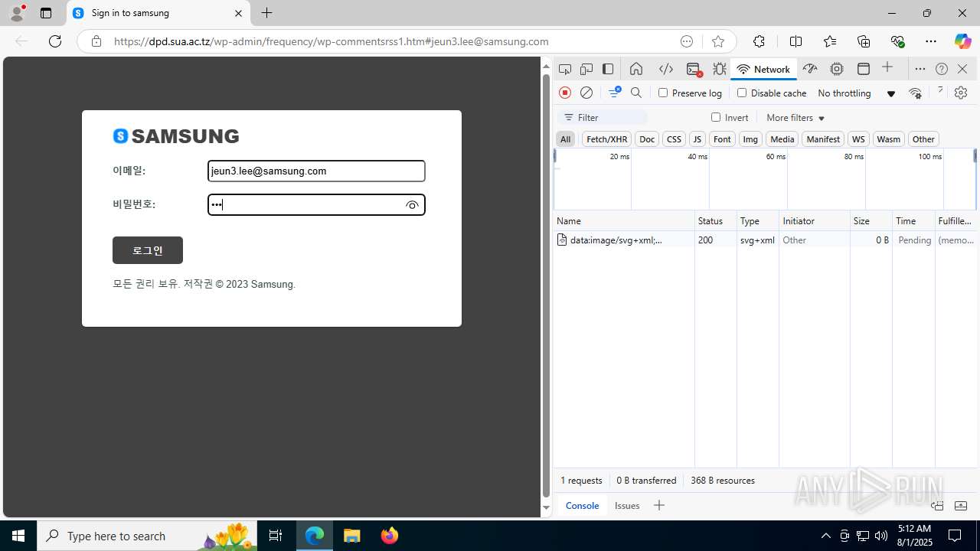Toggle device emulation in DevTools
Viewport: 980px width, 551px height.
coord(586,69)
